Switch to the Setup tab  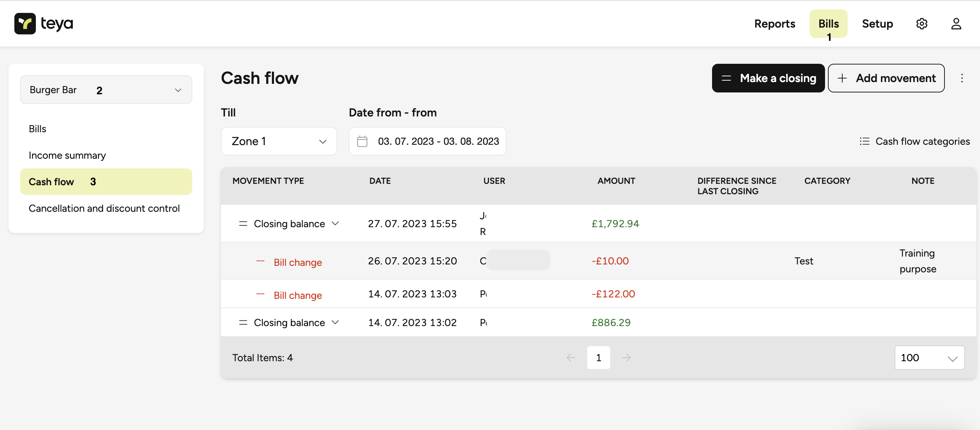tap(877, 24)
